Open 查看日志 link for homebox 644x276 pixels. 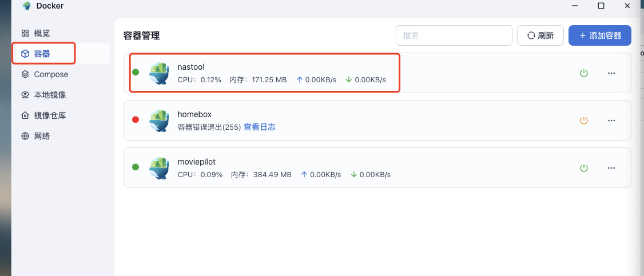coord(260,127)
